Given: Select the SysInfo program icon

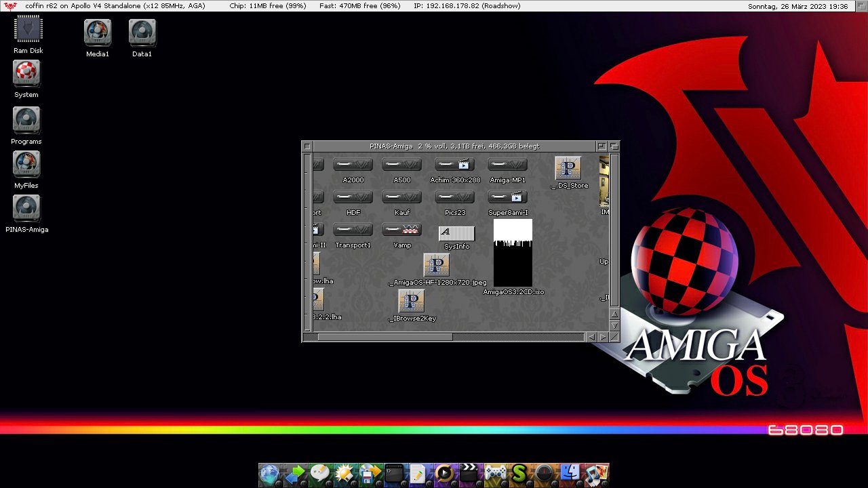Looking at the screenshot, I should [456, 234].
